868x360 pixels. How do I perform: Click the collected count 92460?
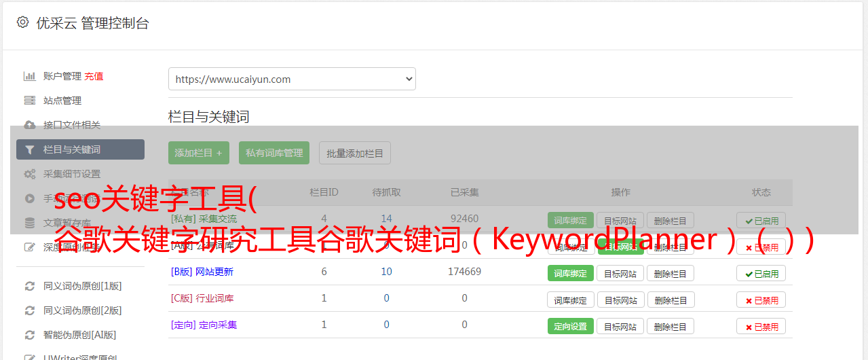(x=464, y=219)
